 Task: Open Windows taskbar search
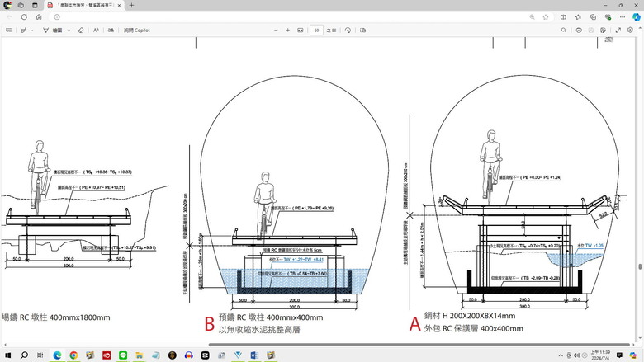point(24,355)
